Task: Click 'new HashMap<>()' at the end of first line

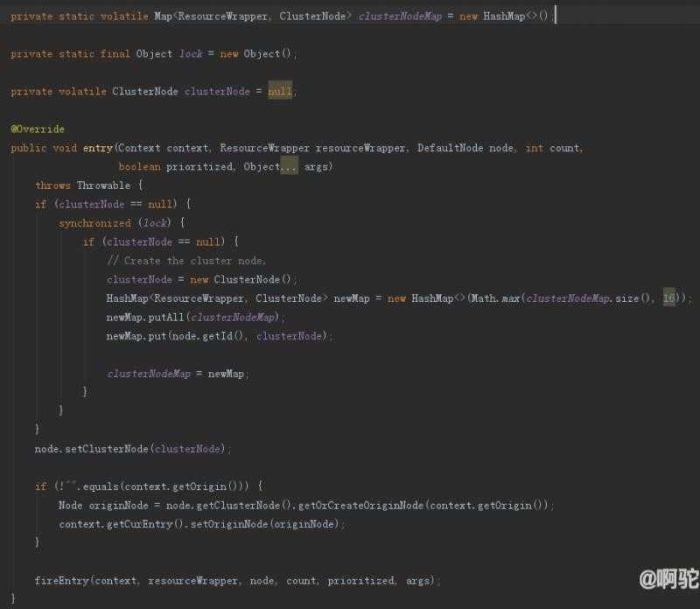Action: coord(504,17)
